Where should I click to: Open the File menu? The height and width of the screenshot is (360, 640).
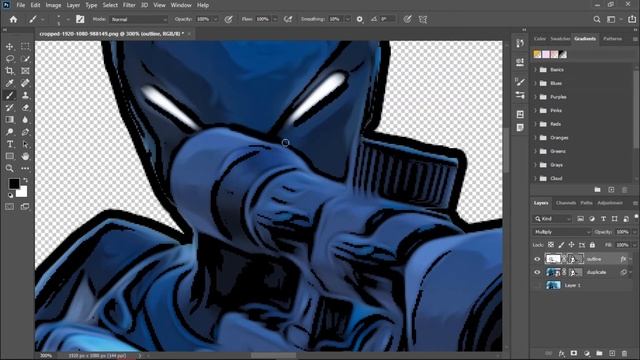coord(20,5)
